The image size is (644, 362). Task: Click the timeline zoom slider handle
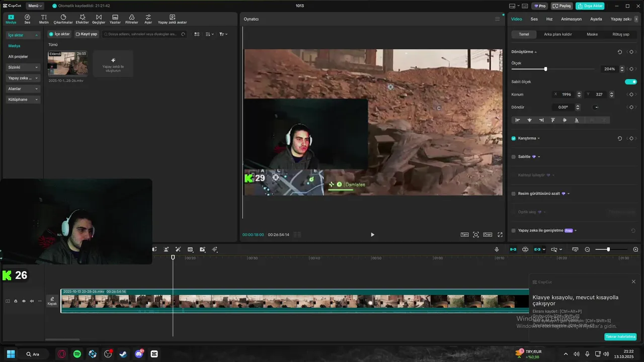tap(608, 249)
